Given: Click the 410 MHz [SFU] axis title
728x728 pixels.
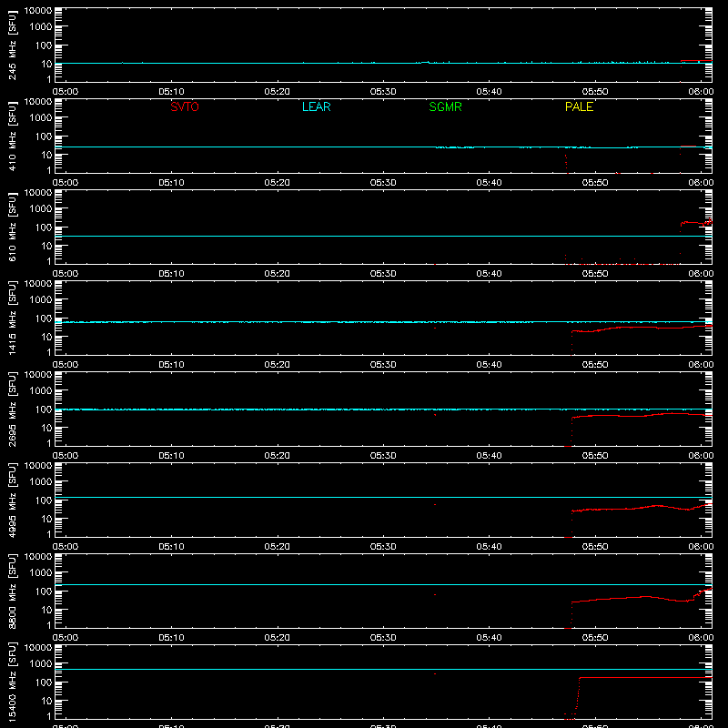Looking at the screenshot, I should point(13,136).
